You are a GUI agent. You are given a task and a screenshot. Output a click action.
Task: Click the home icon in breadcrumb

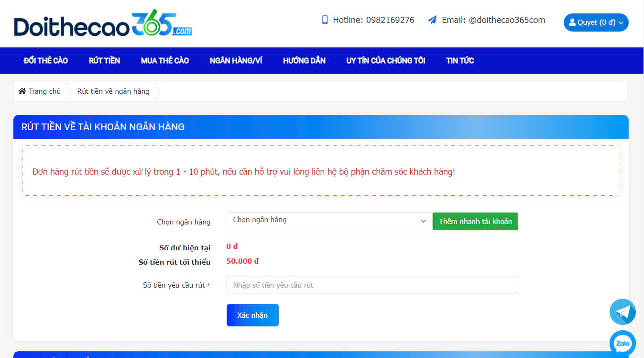(x=22, y=91)
